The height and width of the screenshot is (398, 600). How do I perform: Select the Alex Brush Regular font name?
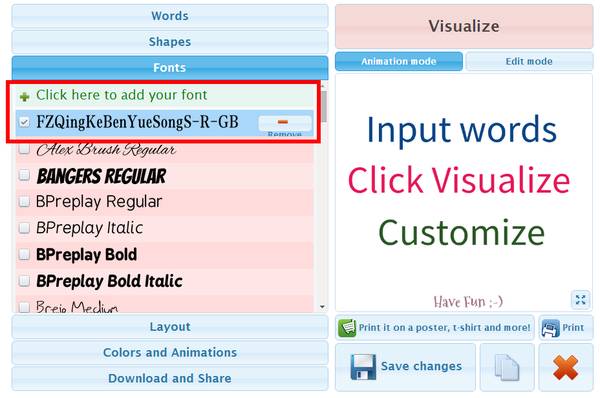[x=106, y=149]
